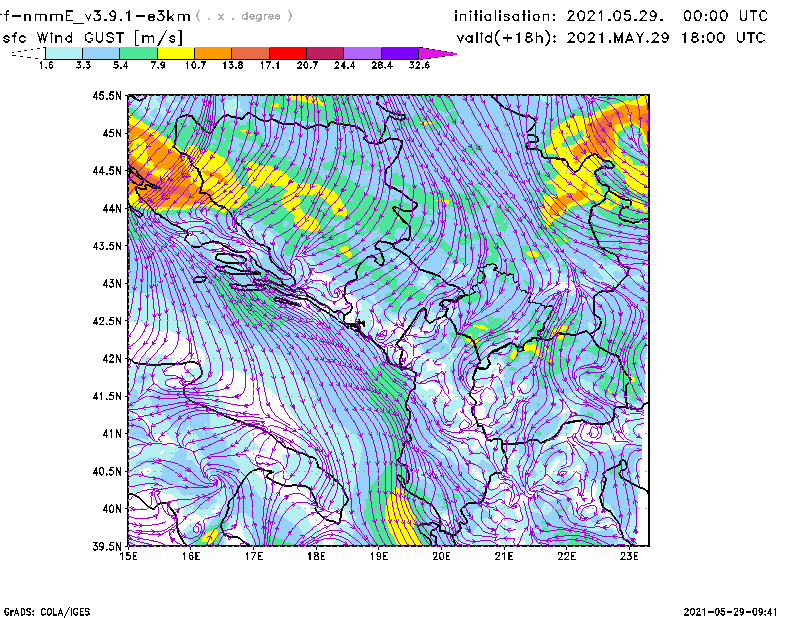Click the '45N' latitude label
The image size is (800, 618).
pyautogui.click(x=112, y=133)
